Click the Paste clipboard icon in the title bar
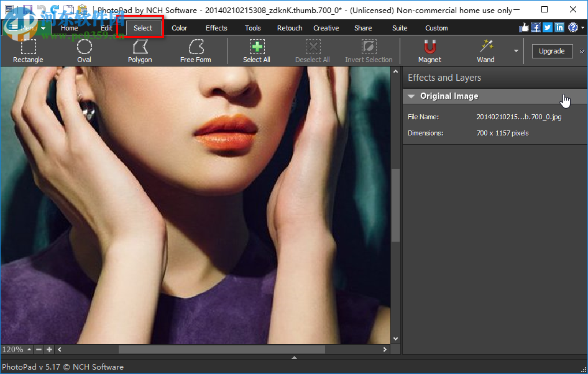The width and height of the screenshot is (588, 374). click(x=83, y=9)
